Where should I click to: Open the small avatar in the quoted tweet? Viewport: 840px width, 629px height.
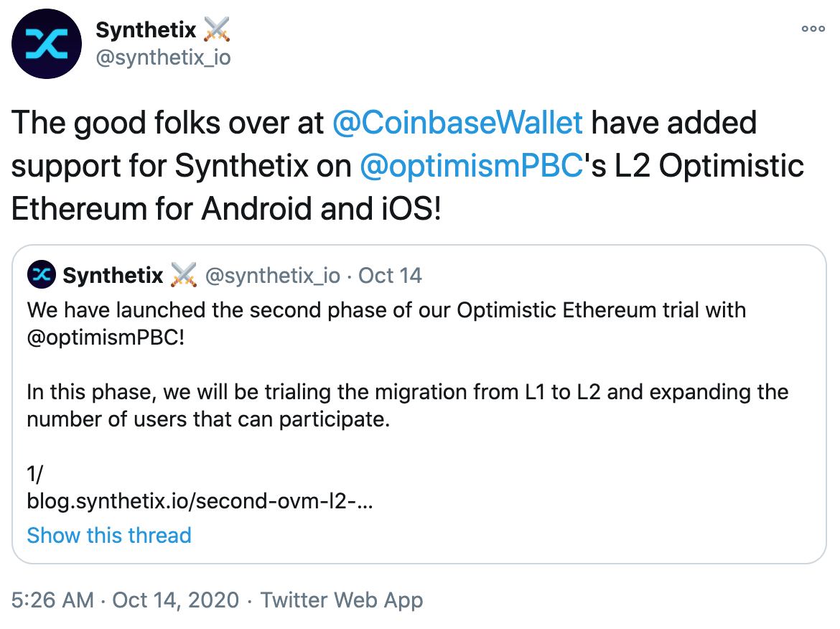click(x=42, y=275)
